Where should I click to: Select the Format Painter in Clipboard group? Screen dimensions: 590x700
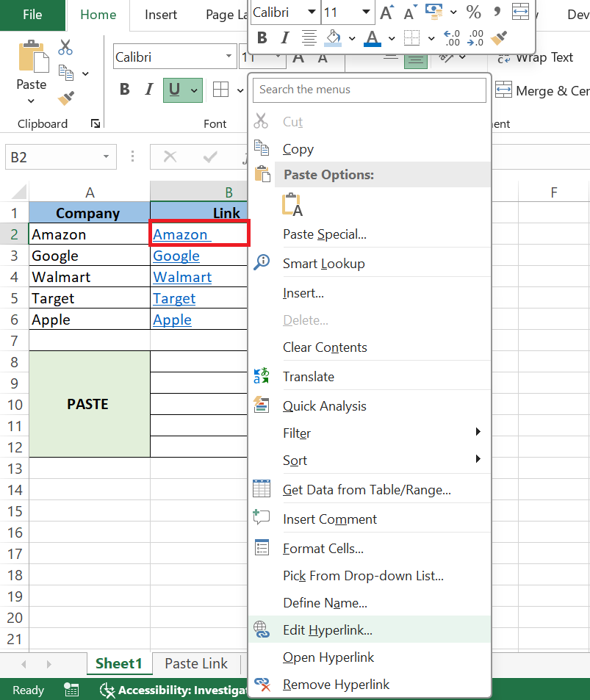[x=66, y=98]
